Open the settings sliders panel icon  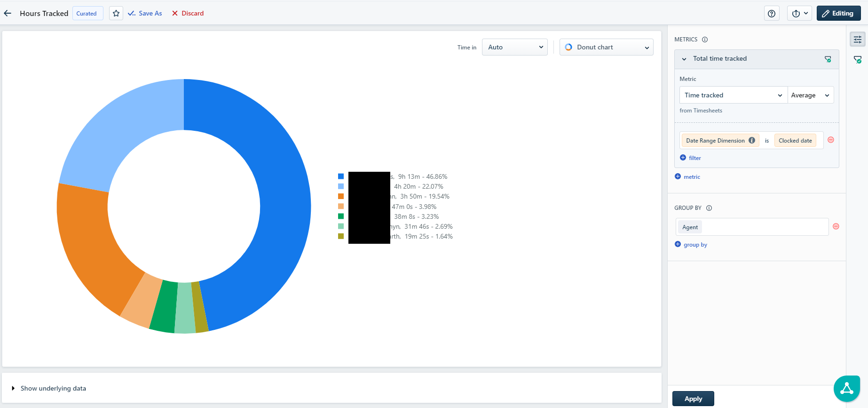(x=858, y=40)
